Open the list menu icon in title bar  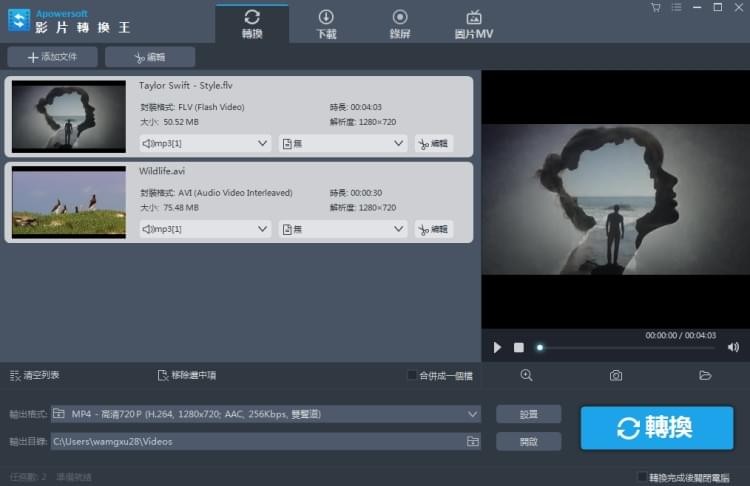[676, 8]
